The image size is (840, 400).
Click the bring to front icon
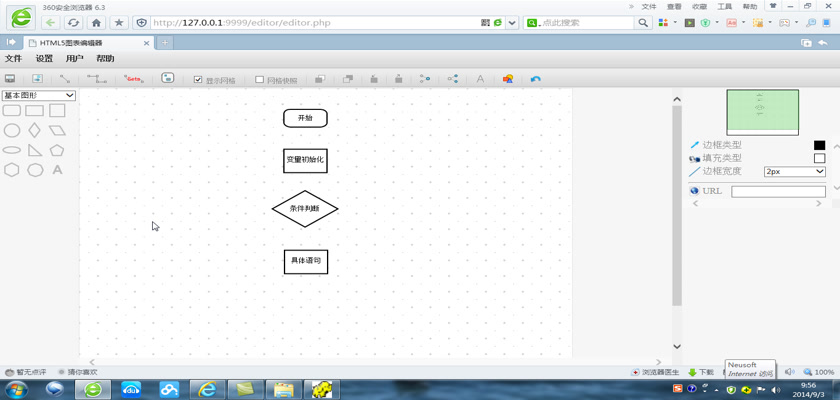tap(320, 79)
